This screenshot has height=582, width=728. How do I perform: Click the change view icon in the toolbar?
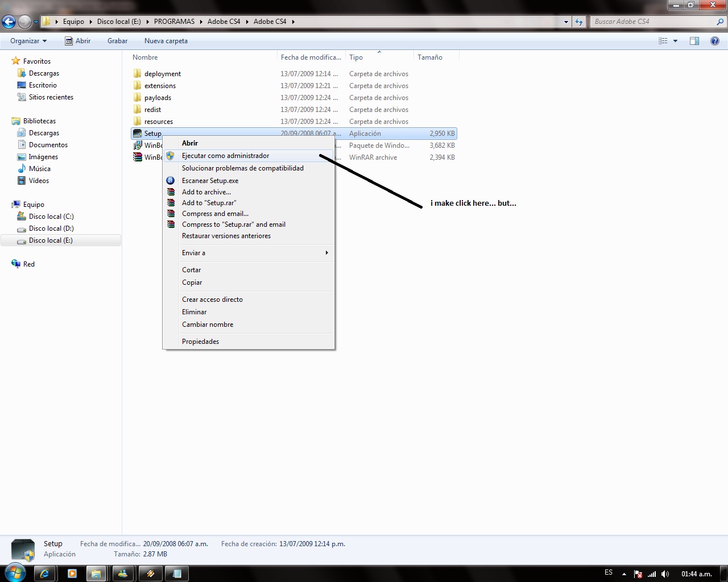click(663, 41)
